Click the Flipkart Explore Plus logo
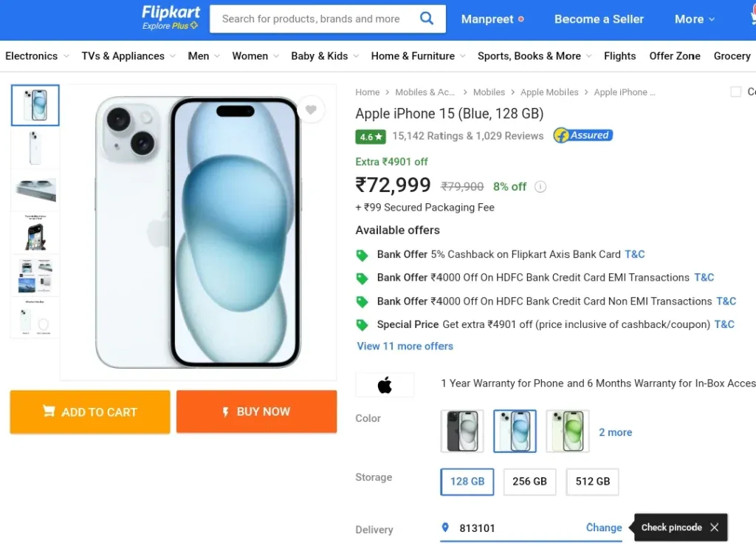Image resolution: width=756 pixels, height=546 pixels. (171, 18)
